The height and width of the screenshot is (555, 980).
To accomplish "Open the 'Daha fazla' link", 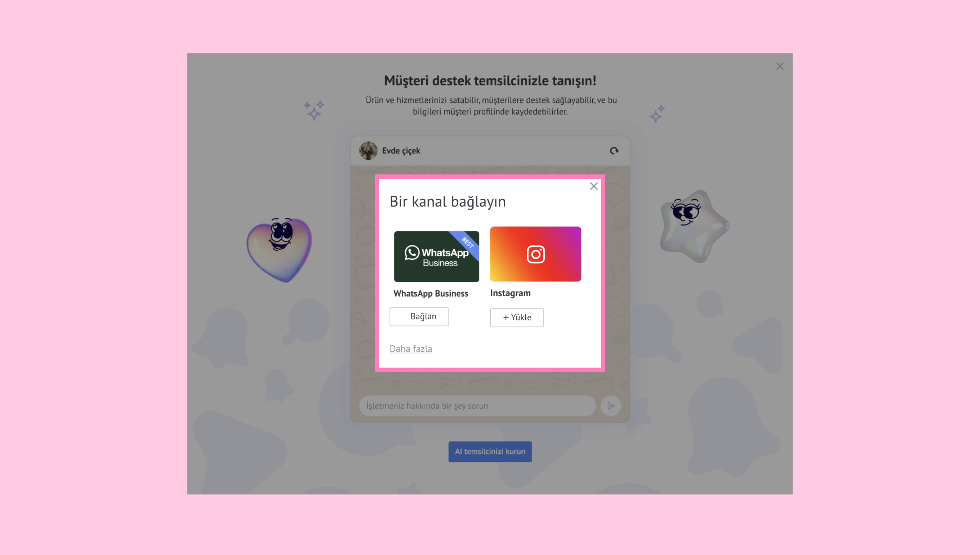I will [411, 348].
